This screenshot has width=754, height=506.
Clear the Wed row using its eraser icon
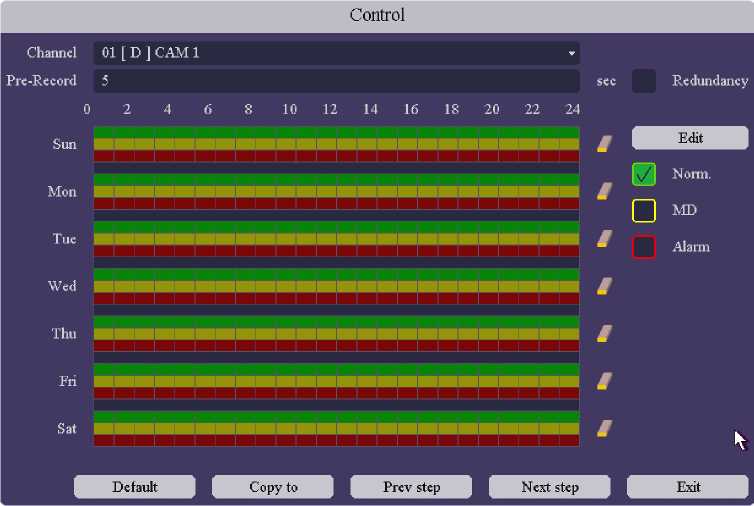click(x=603, y=286)
